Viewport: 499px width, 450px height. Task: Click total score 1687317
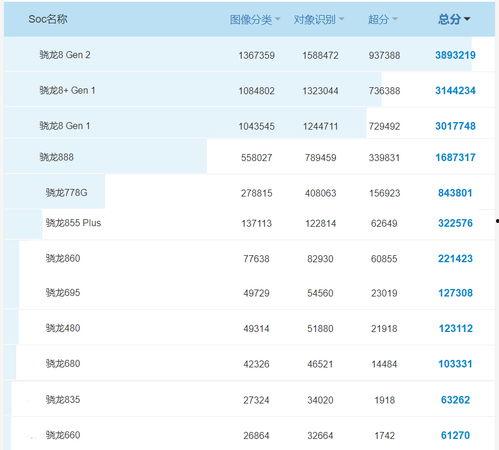point(455,157)
